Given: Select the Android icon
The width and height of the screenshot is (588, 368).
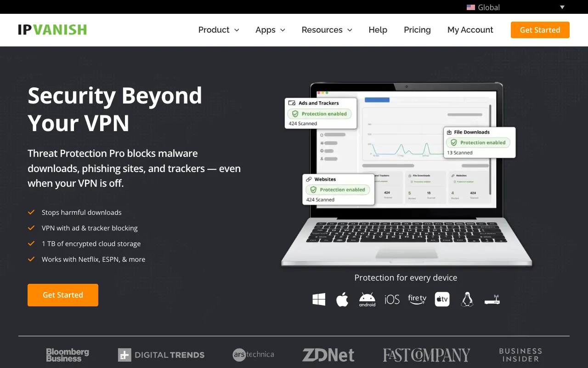Looking at the screenshot, I should [367, 299].
